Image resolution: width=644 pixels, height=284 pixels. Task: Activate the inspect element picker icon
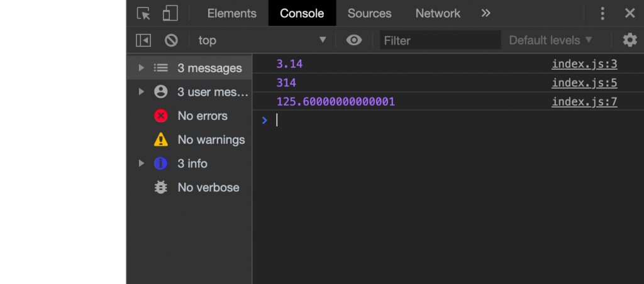tap(144, 13)
